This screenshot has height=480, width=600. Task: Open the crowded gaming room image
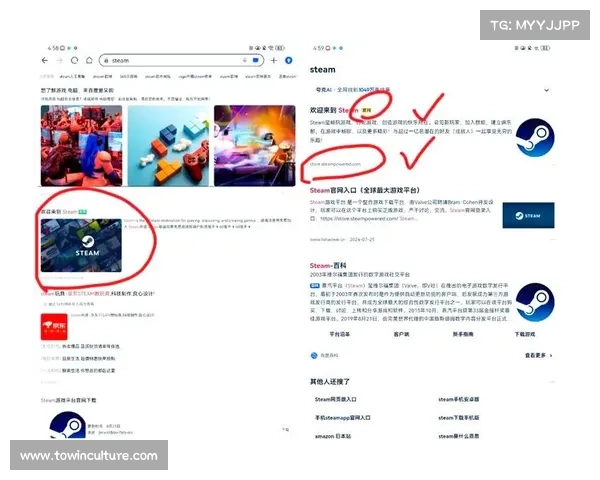click(82, 146)
